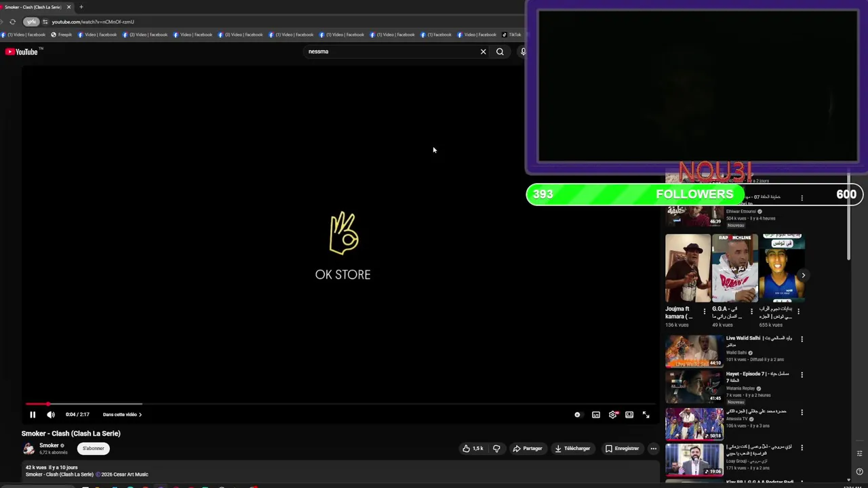This screenshot has height=488, width=868.
Task: Open the short with 655 k vues
Action: (x=782, y=268)
